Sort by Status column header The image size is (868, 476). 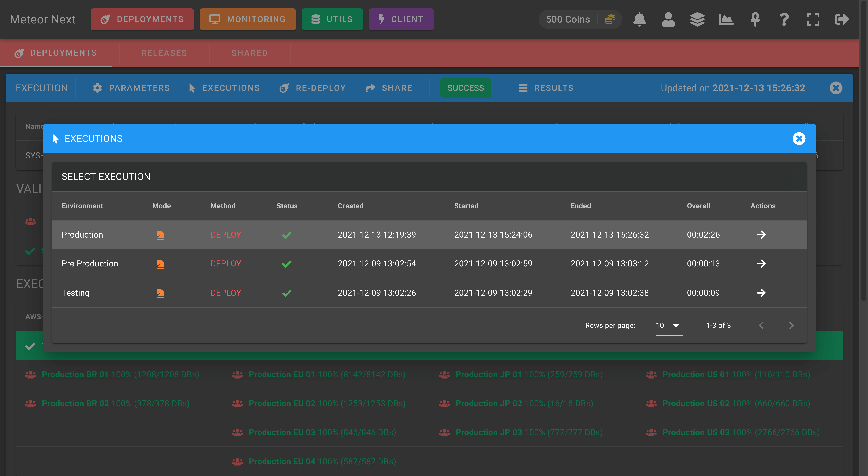coord(287,206)
